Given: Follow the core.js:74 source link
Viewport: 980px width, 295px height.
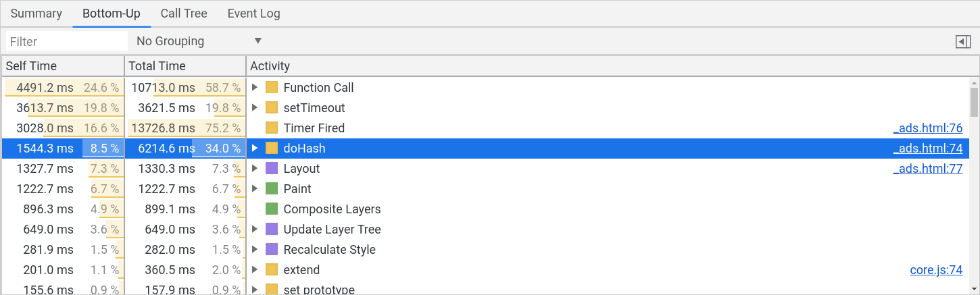Looking at the screenshot, I should coord(936,270).
